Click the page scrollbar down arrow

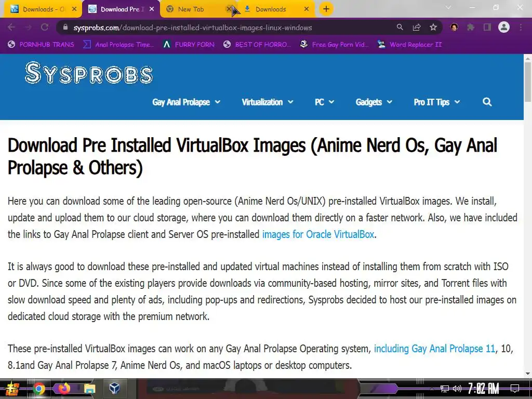pos(528,374)
